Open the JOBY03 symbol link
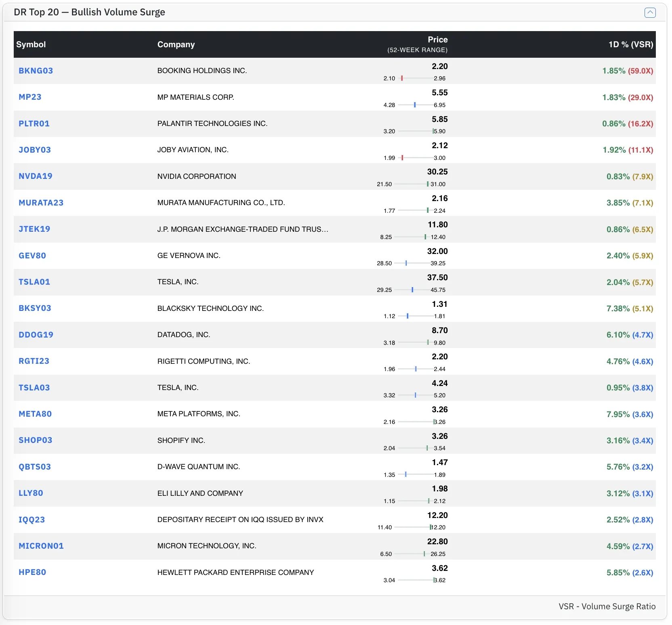 click(35, 150)
